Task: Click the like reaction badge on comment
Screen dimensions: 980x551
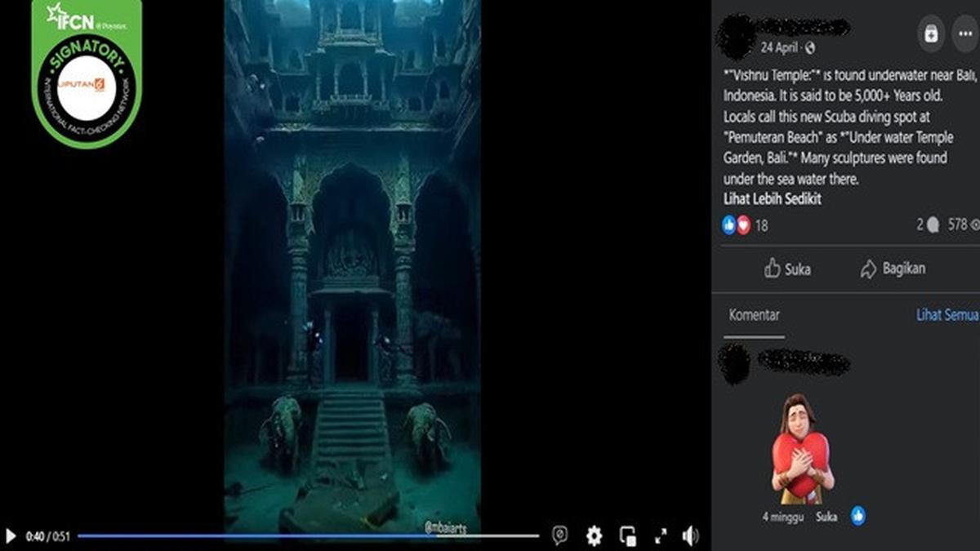Action: [857, 516]
